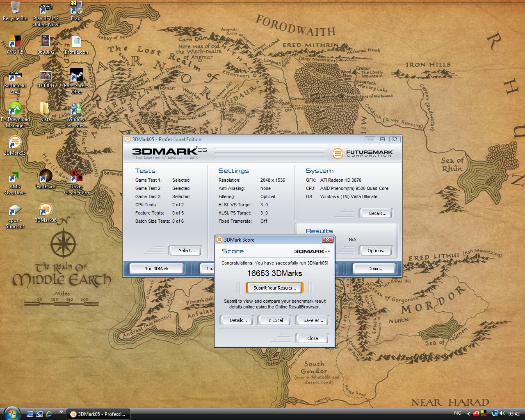Click the ATI tray icon

pyautogui.click(x=476, y=413)
